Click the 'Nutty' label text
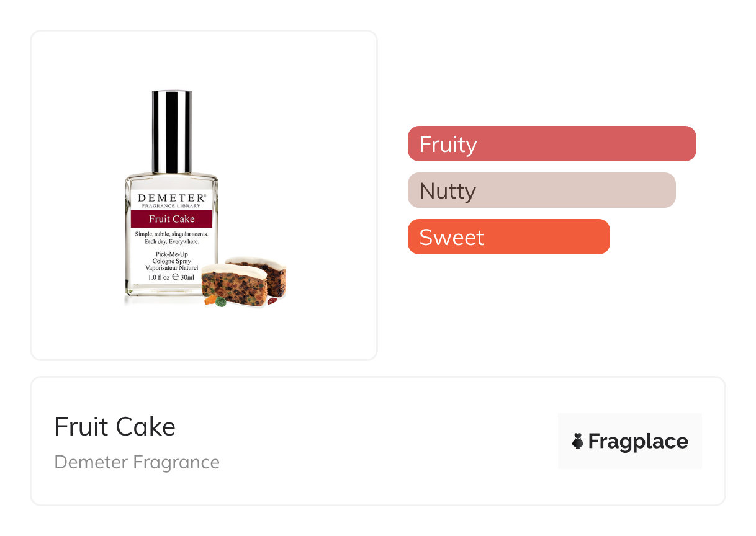The width and height of the screenshot is (756, 536). click(448, 190)
